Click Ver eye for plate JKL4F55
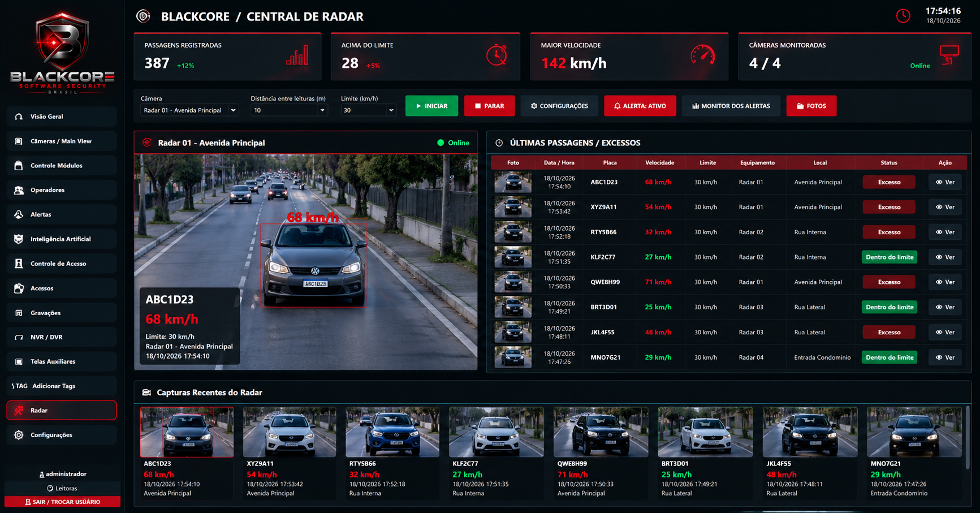 coord(945,333)
